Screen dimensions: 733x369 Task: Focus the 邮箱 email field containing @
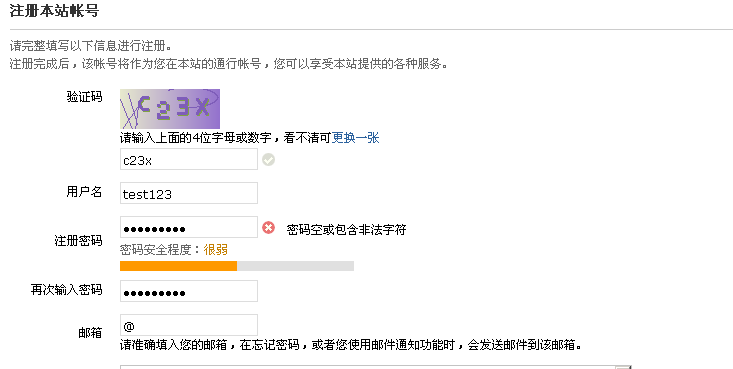tap(189, 325)
